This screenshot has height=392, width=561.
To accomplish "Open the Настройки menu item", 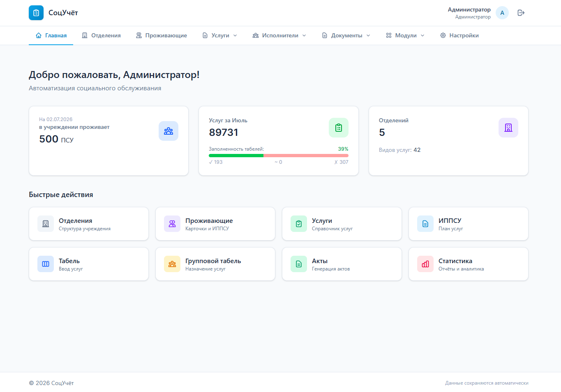I will tap(459, 35).
